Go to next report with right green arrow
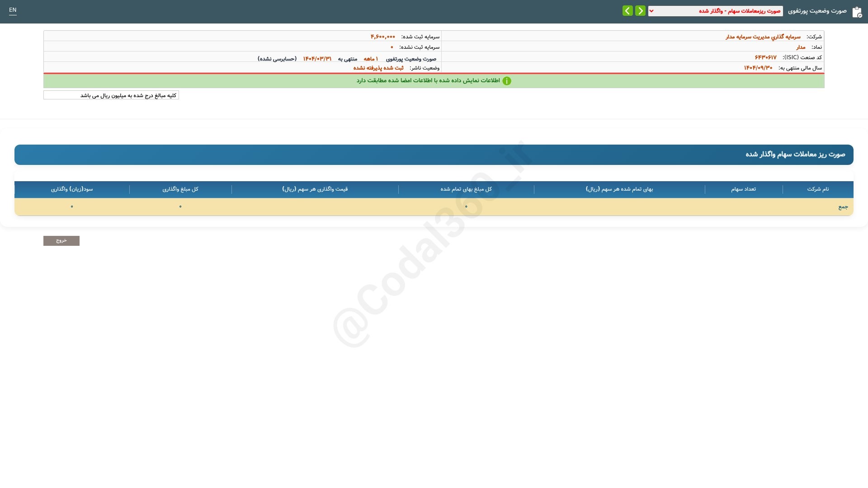Screen dimensions: 868x488 640,11
